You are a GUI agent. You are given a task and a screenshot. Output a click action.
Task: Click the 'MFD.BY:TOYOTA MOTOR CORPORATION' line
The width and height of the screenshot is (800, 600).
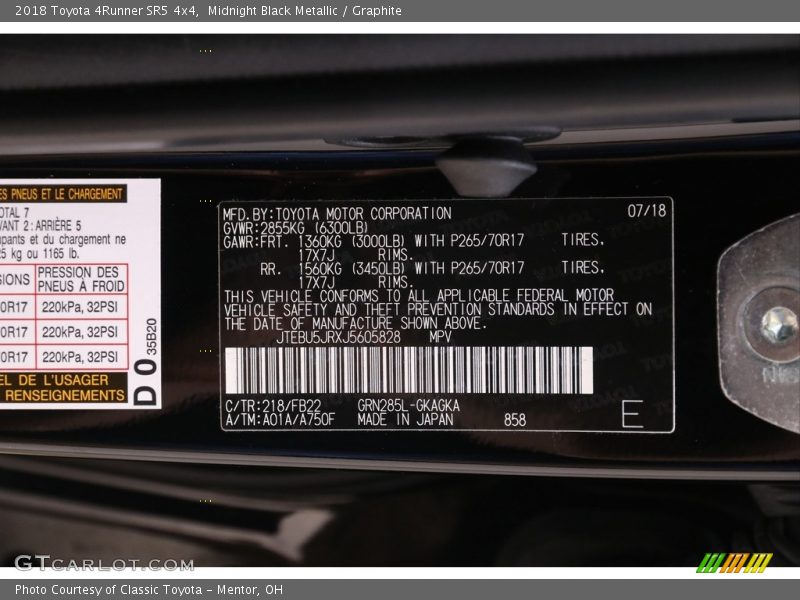337,213
